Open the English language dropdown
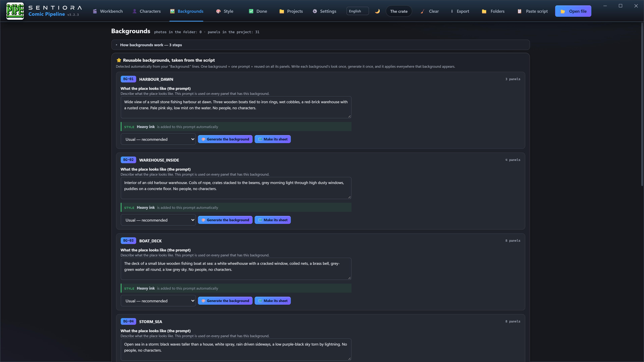The width and height of the screenshot is (644, 362). 358,11
